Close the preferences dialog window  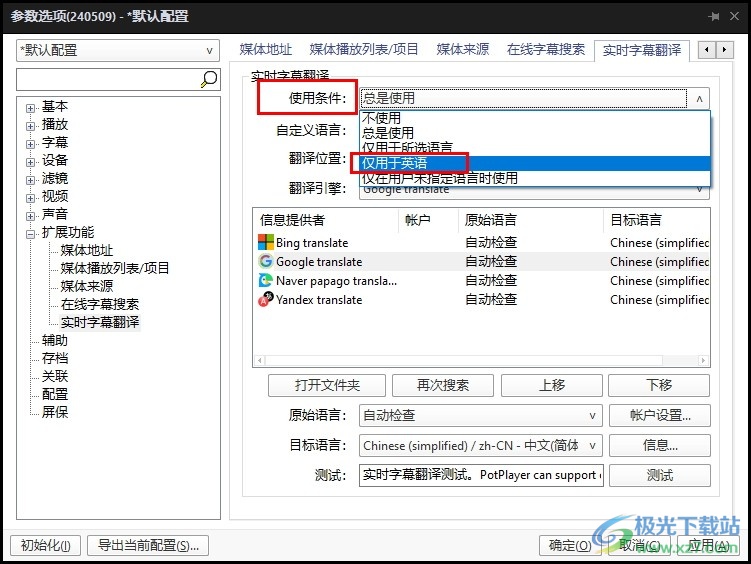coord(734,16)
